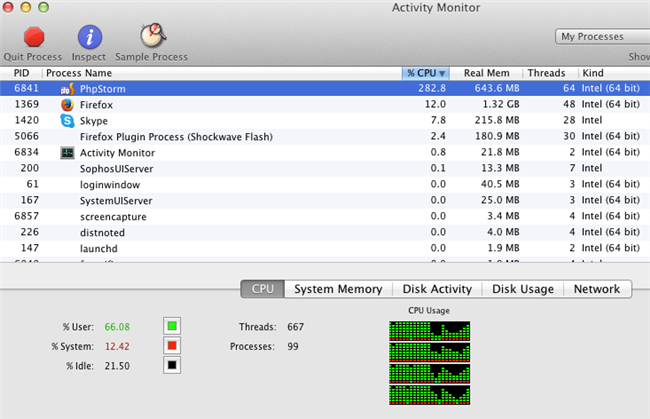Click the 12.42 % System value

point(117,346)
